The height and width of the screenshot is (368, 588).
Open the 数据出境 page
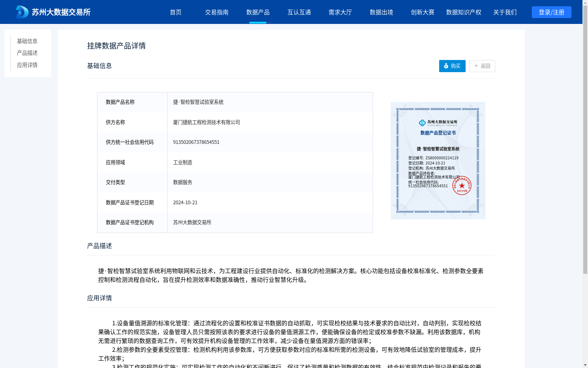click(x=381, y=12)
